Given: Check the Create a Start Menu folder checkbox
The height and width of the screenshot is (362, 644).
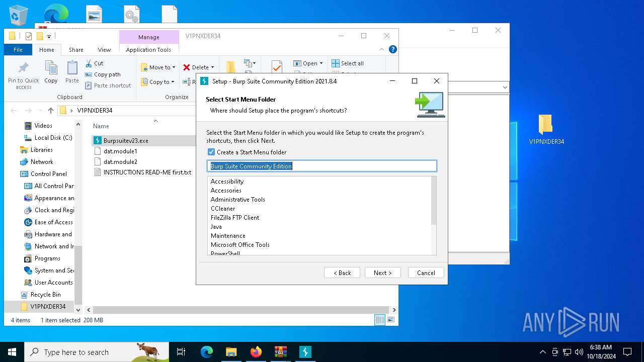Looking at the screenshot, I should 211,152.
